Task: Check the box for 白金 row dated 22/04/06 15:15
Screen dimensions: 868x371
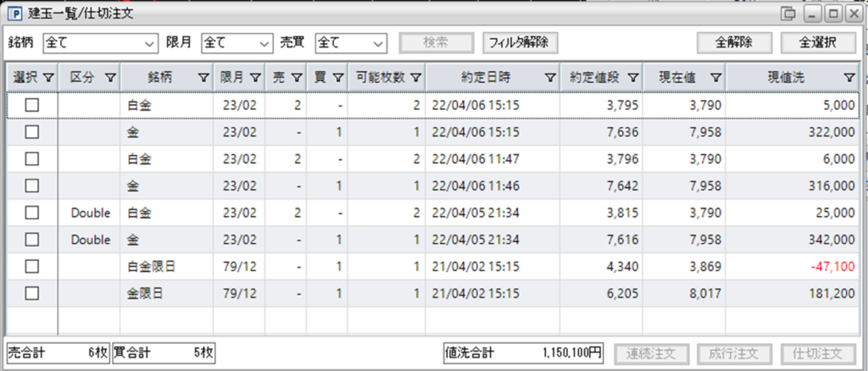Action: click(x=31, y=105)
